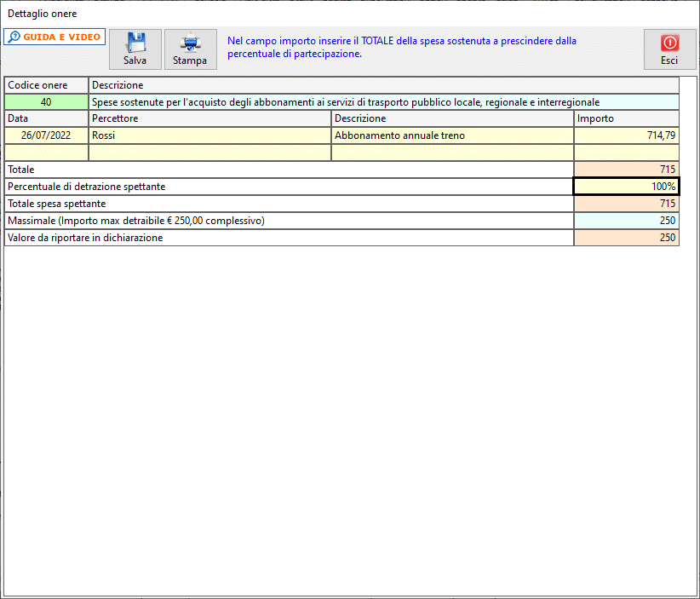
Task: Click the Stampa printer icon
Action: point(189,43)
